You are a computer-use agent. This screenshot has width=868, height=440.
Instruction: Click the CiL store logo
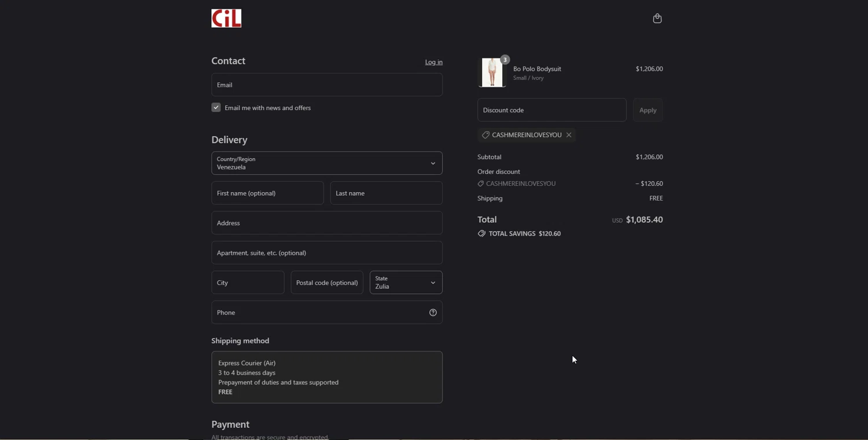226,19
